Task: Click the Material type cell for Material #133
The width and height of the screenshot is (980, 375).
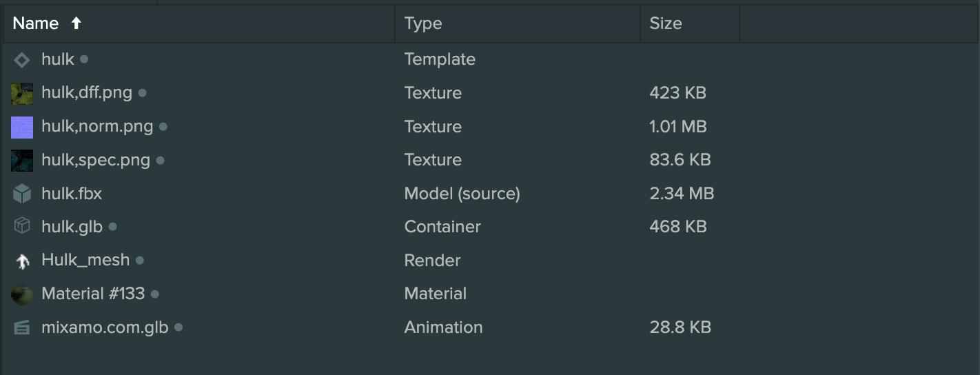Action: [436, 294]
